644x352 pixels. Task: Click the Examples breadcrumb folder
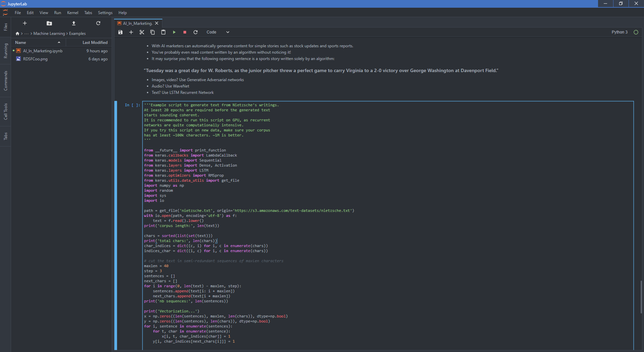pyautogui.click(x=77, y=34)
